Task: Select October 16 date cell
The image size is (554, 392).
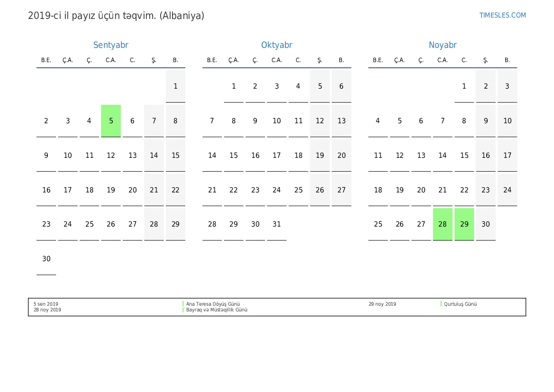Action: coord(255,155)
